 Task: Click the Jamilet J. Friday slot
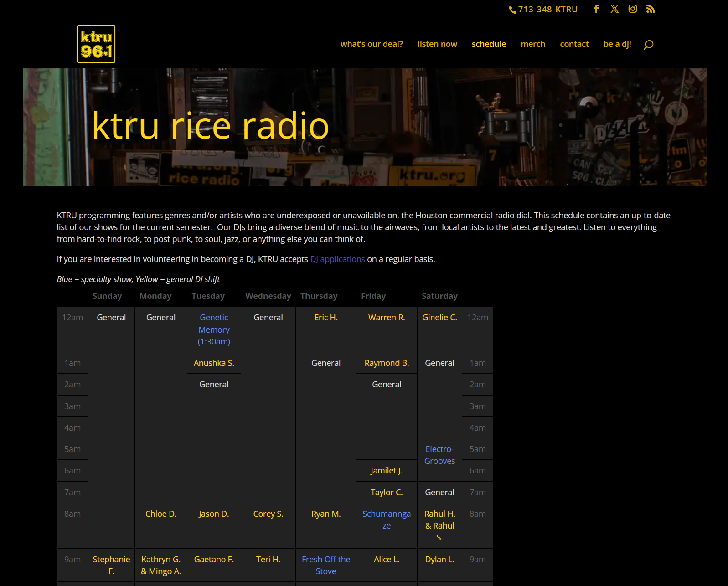387,471
